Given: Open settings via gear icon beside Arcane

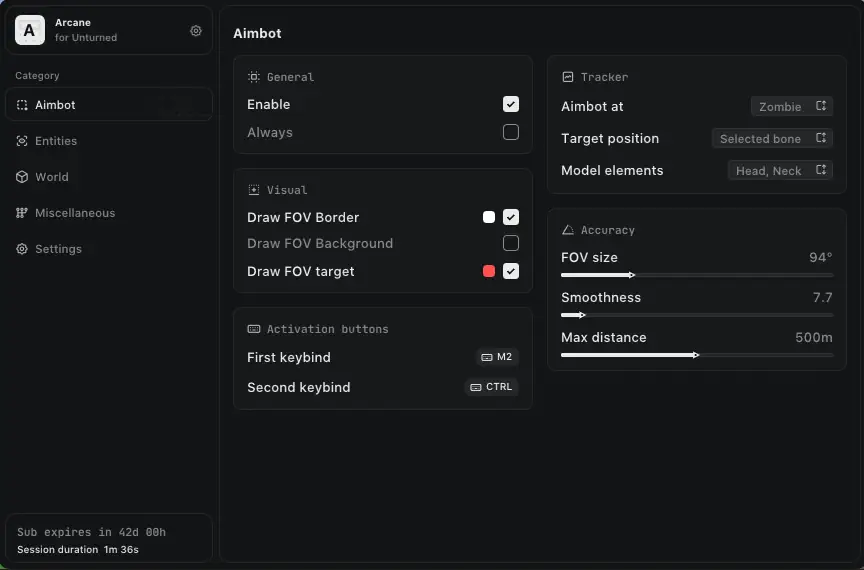Looking at the screenshot, I should point(196,31).
